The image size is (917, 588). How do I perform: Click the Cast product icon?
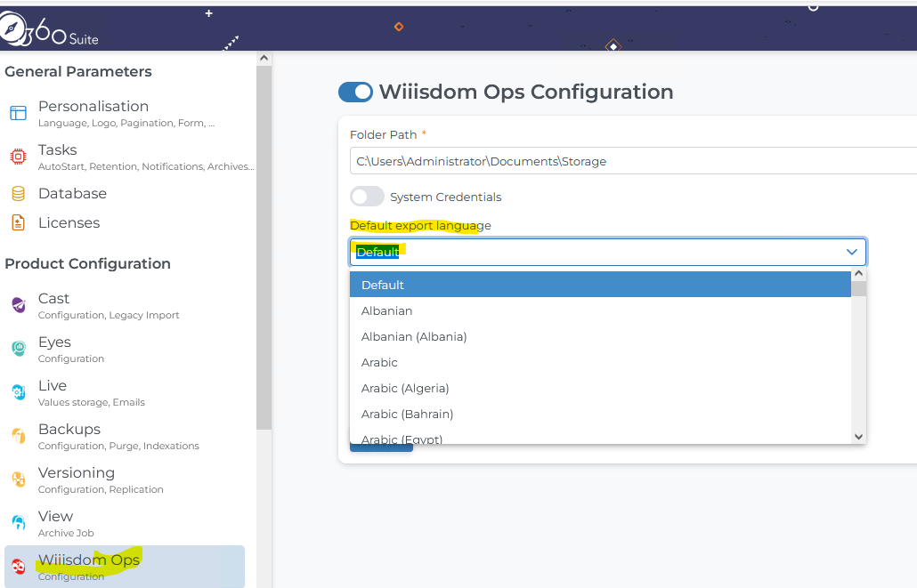tap(18, 305)
